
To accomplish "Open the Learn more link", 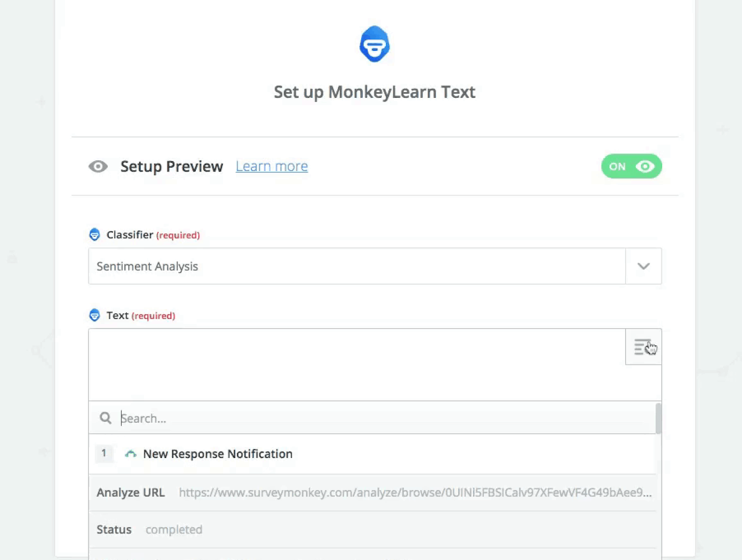I will tap(272, 166).
